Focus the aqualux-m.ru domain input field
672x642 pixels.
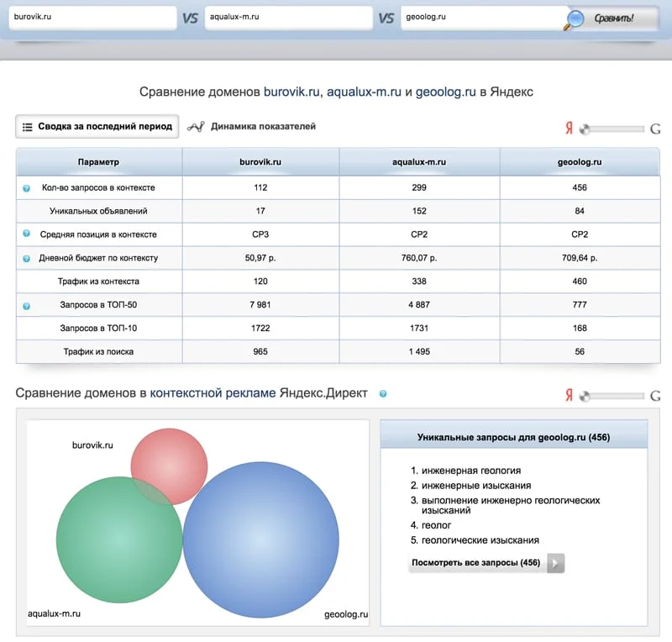click(x=288, y=17)
